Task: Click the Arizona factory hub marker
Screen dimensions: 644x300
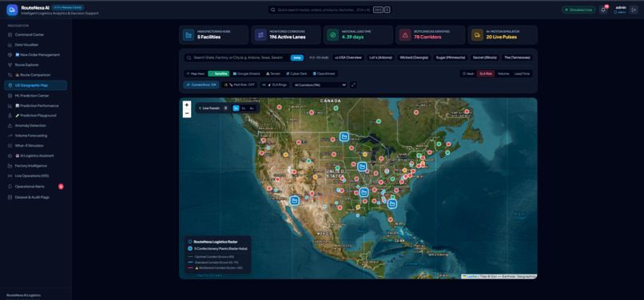Action: tap(295, 201)
